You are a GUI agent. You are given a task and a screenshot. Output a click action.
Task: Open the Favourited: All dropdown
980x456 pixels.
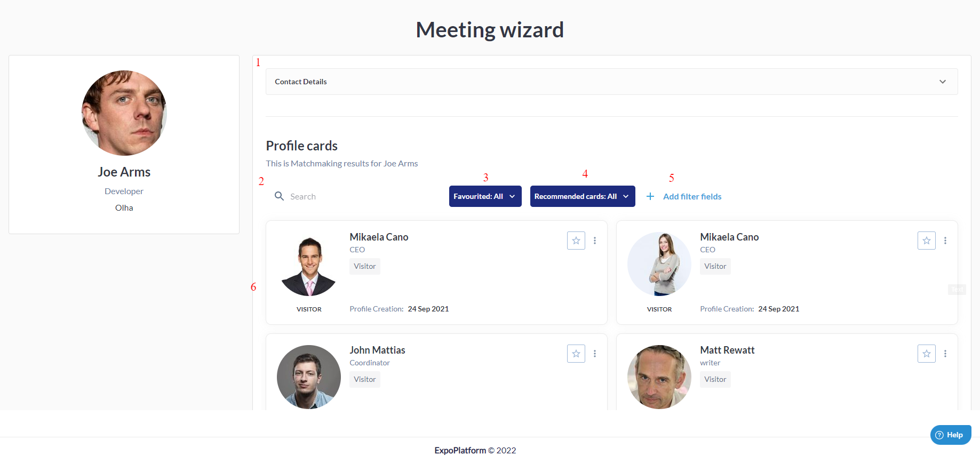pyautogui.click(x=485, y=196)
